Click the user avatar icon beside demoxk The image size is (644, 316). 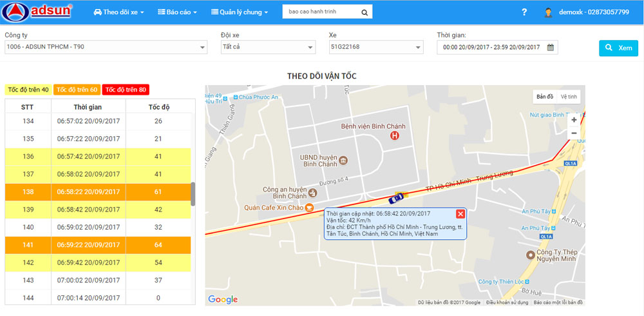tap(548, 12)
